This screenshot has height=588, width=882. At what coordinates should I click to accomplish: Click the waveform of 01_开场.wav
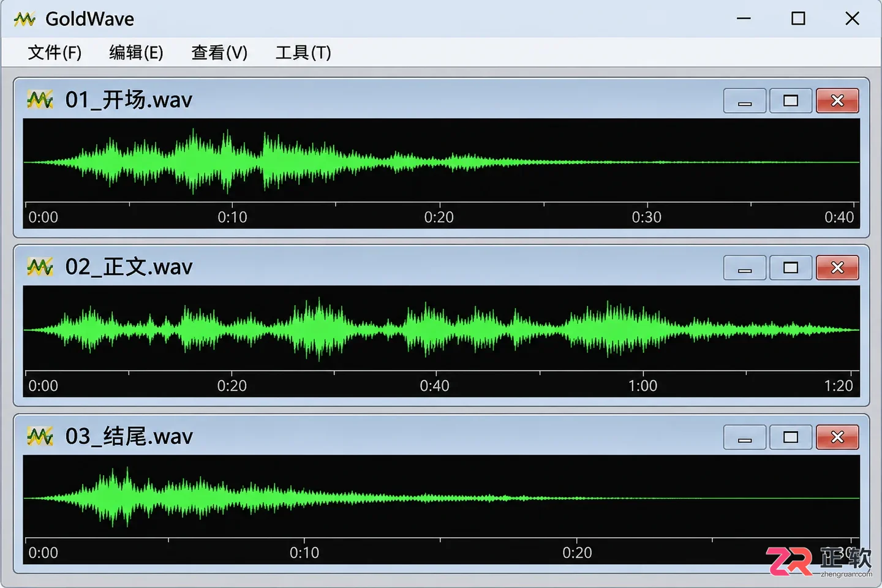441,160
